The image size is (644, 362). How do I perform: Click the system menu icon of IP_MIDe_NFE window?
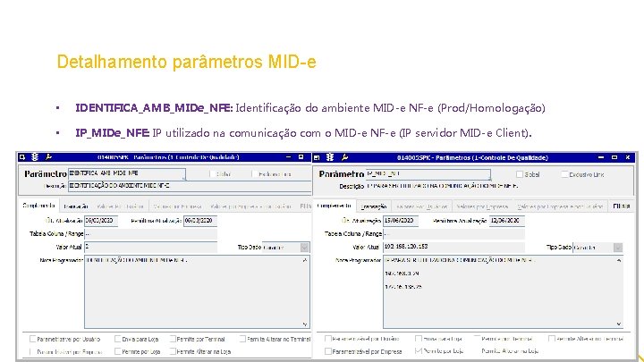(317, 157)
